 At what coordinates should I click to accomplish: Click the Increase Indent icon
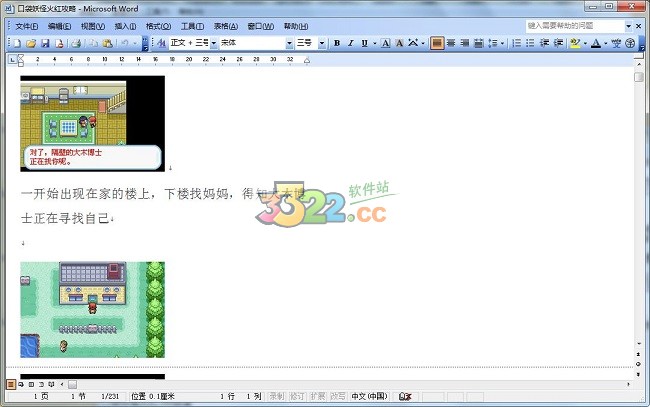click(x=558, y=43)
